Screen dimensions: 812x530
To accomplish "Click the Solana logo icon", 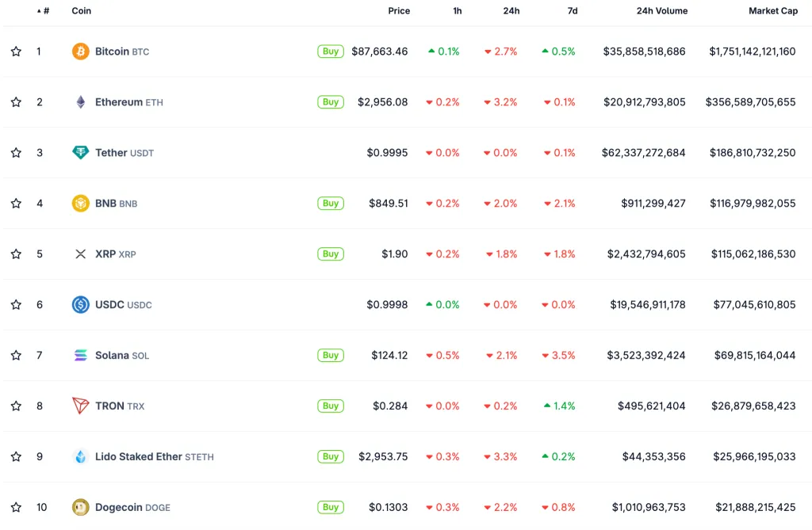I will click(81, 356).
